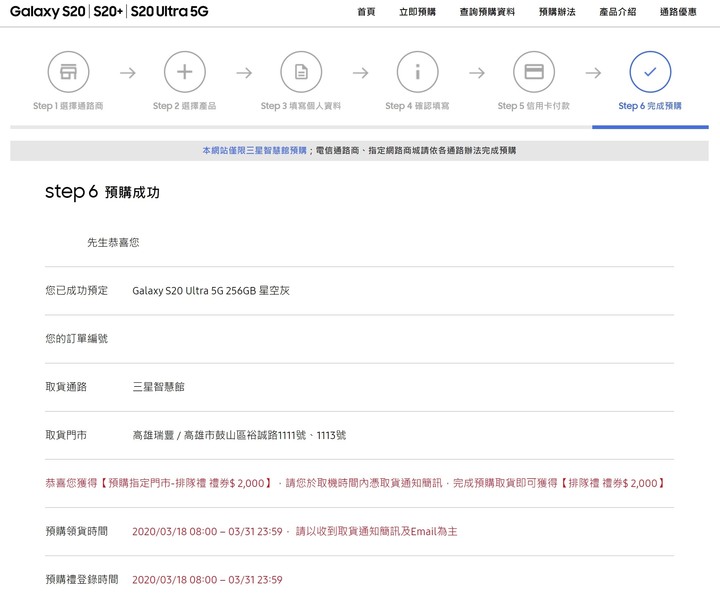Click the Step 4 確認填寫 label
This screenshot has width=720, height=593.
(417, 106)
